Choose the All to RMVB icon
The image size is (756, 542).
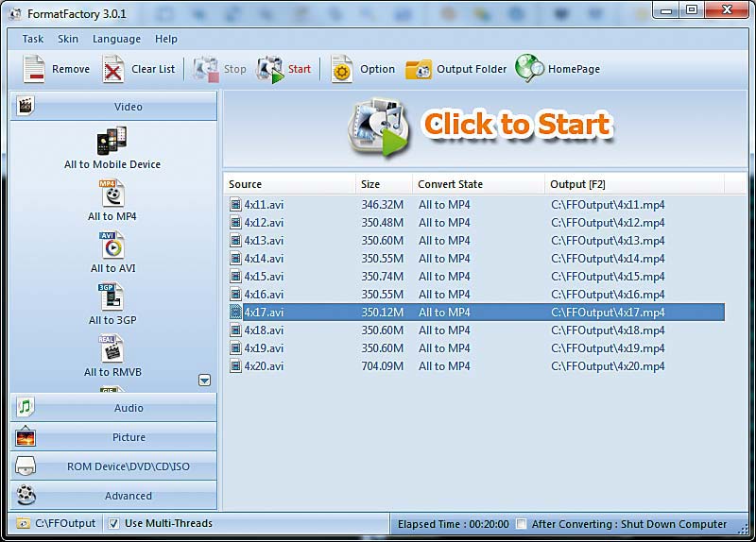[x=112, y=348]
